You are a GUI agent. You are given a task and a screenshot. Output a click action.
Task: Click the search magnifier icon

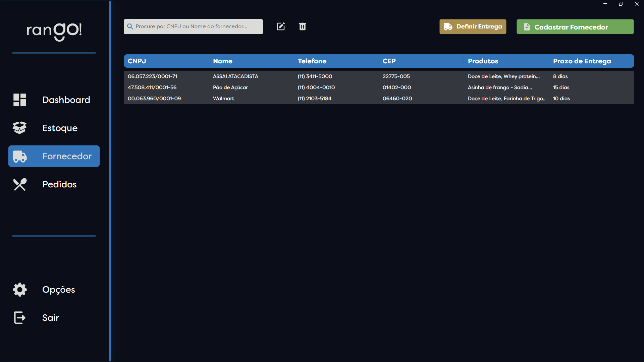tap(130, 26)
